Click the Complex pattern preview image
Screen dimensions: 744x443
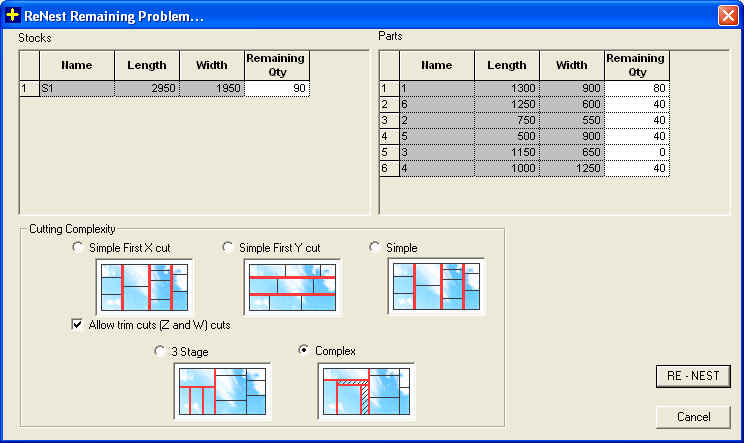point(366,391)
